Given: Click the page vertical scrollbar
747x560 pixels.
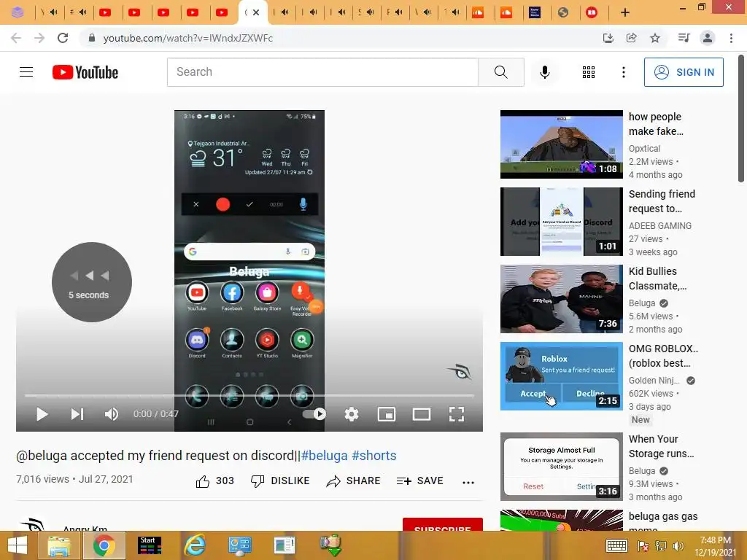Looking at the screenshot, I should 741,119.
